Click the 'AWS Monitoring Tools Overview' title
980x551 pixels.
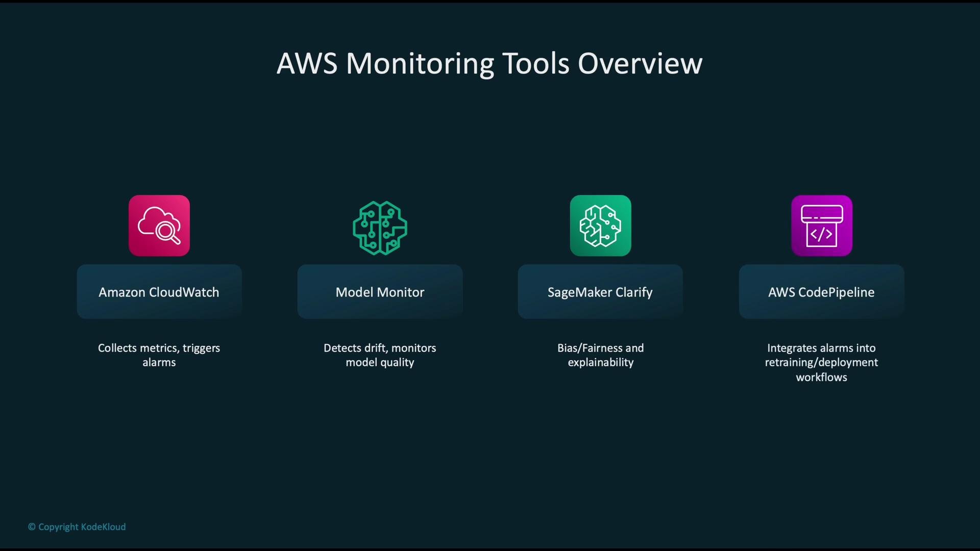(489, 64)
